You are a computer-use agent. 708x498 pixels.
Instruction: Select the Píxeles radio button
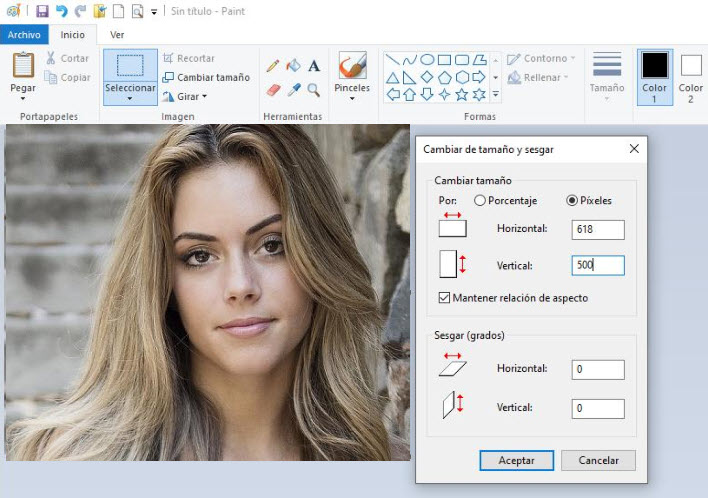pos(572,200)
